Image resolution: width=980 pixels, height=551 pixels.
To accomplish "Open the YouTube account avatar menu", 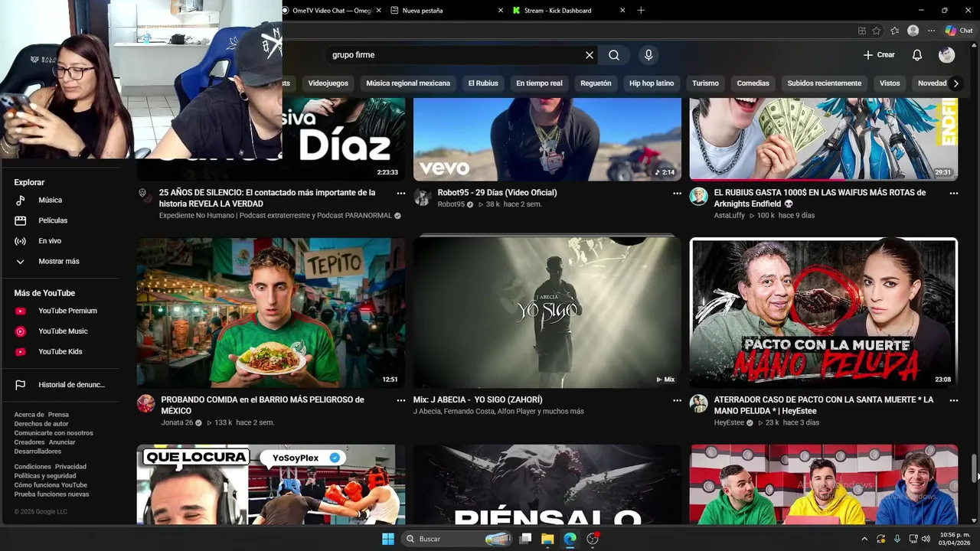I will pyautogui.click(x=946, y=55).
